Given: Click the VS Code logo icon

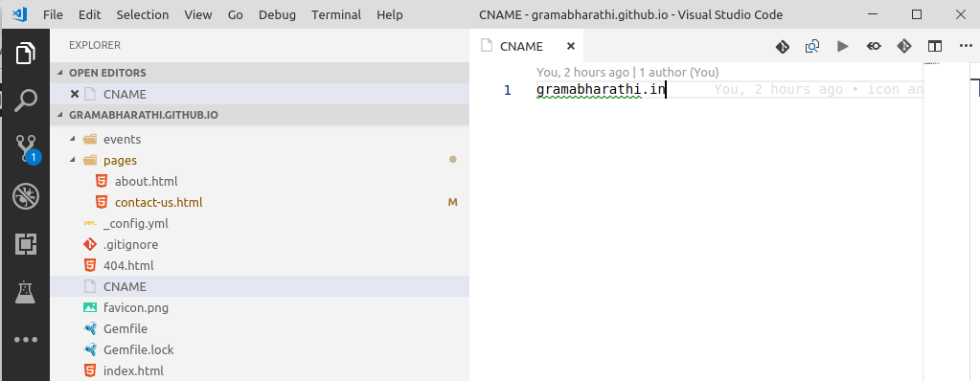Looking at the screenshot, I should pos(20,14).
